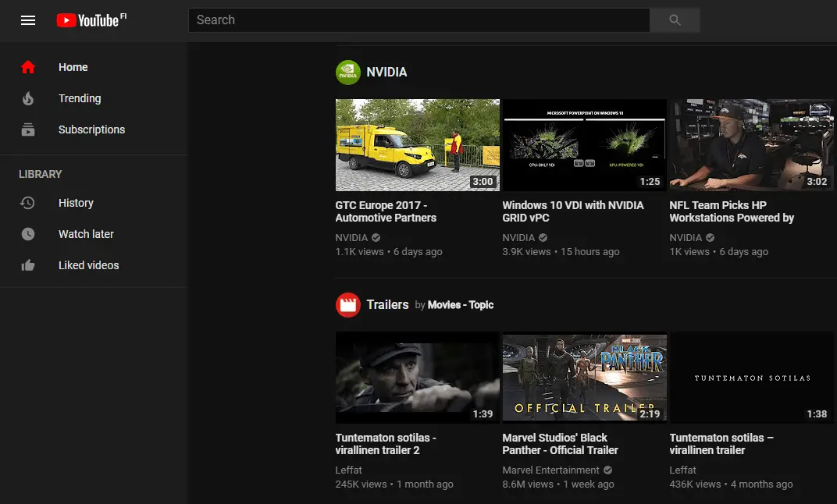Open title GTC Europe 2017 - Automotive Partners
837x504 pixels.
pyautogui.click(x=386, y=211)
